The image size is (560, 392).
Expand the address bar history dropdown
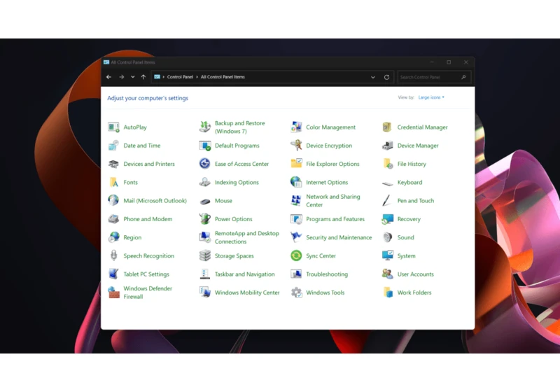pos(373,77)
